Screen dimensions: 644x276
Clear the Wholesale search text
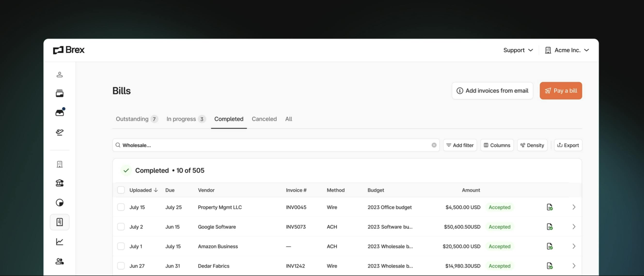pyautogui.click(x=434, y=145)
